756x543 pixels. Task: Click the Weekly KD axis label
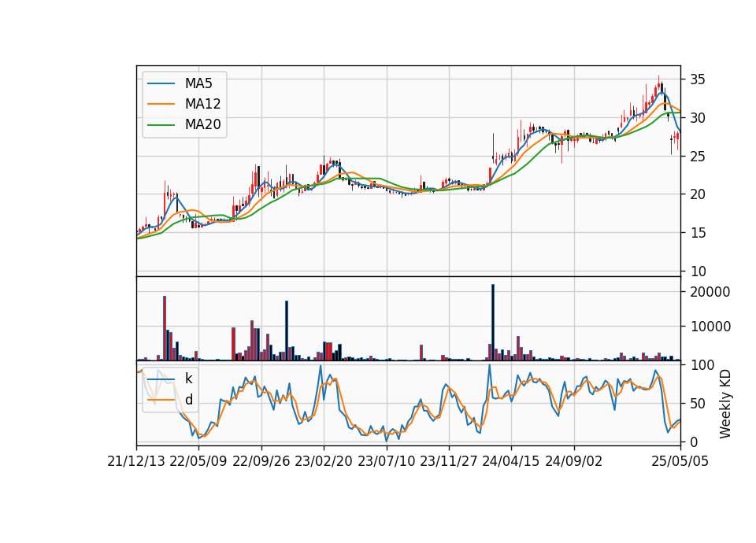point(725,404)
